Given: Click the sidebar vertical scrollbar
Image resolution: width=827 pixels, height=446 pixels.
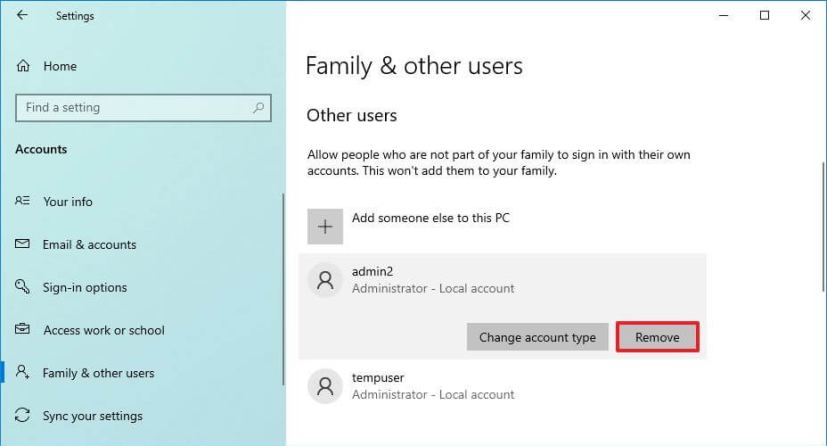Looking at the screenshot, I should click(283, 289).
